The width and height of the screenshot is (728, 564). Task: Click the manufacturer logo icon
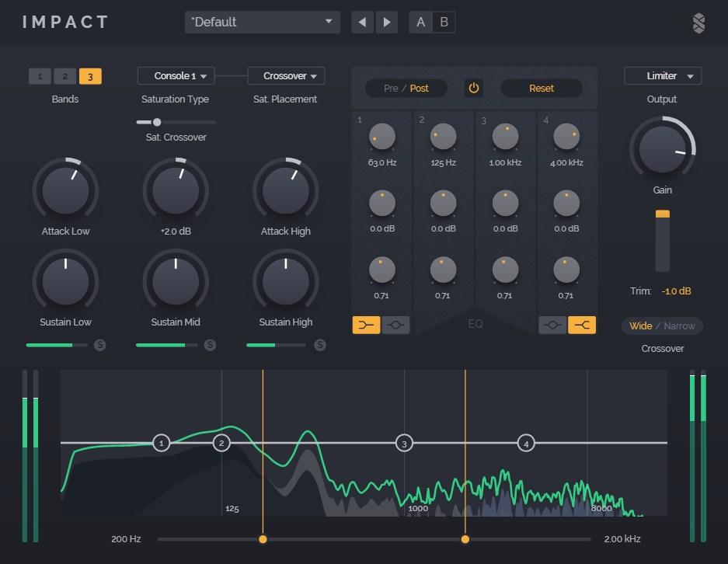click(698, 23)
